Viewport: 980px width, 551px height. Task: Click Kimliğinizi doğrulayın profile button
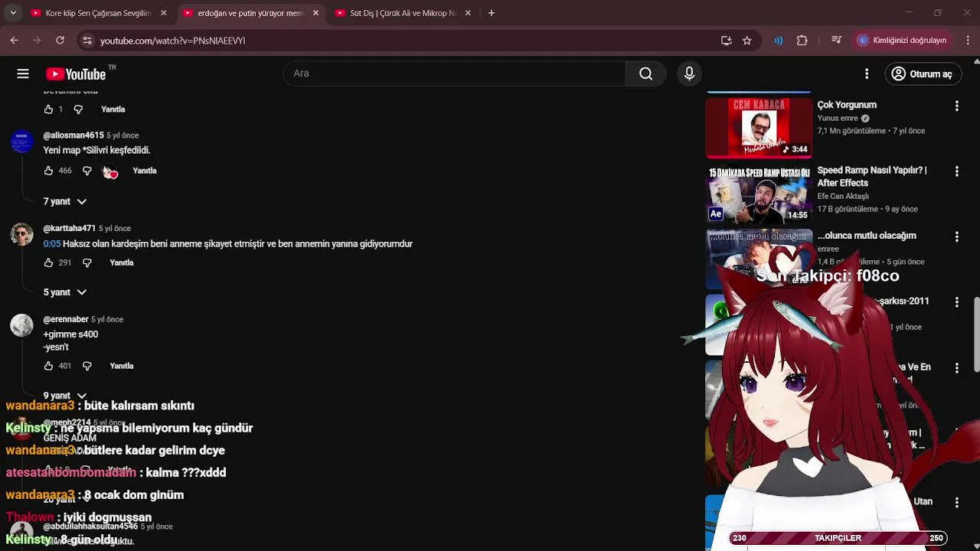[x=902, y=41]
